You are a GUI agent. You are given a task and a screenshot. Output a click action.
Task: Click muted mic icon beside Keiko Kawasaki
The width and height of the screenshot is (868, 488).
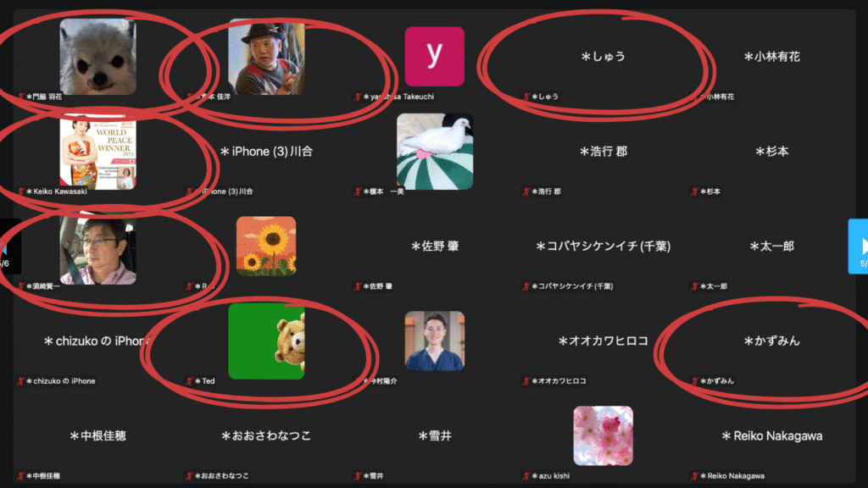click(x=21, y=191)
